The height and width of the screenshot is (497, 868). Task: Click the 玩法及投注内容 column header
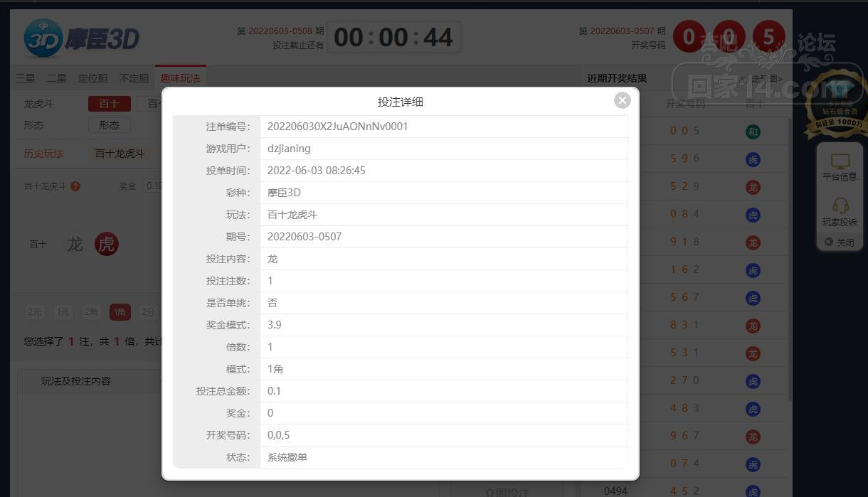tap(76, 381)
